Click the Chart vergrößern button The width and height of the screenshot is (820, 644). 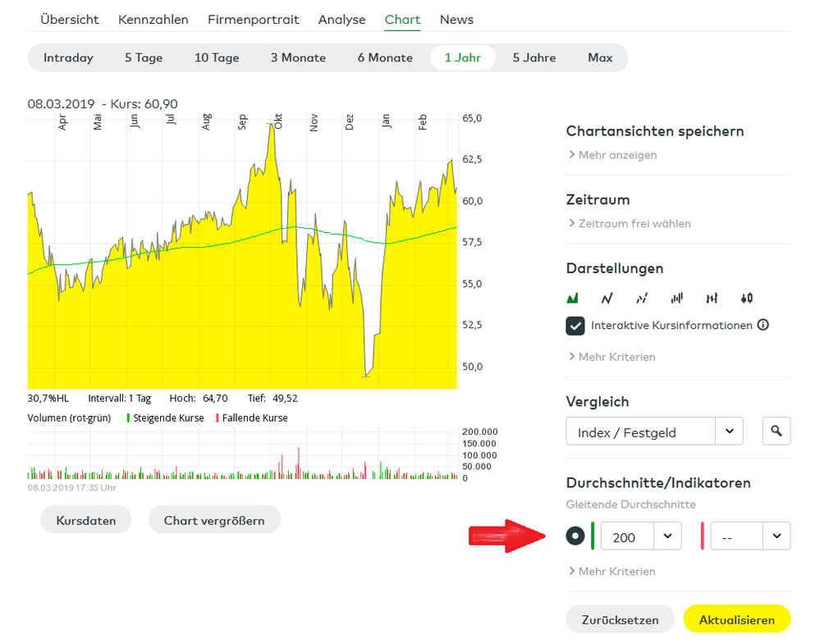214,520
